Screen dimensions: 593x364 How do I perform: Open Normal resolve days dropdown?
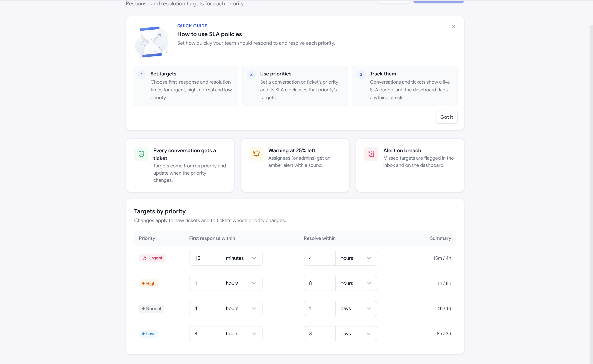[x=356, y=308]
